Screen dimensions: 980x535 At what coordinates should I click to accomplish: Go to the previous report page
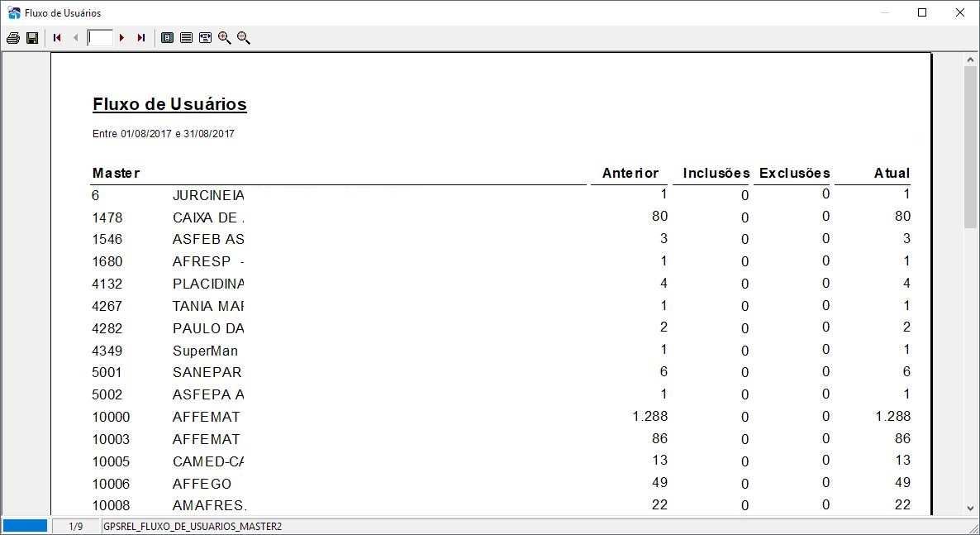76,38
